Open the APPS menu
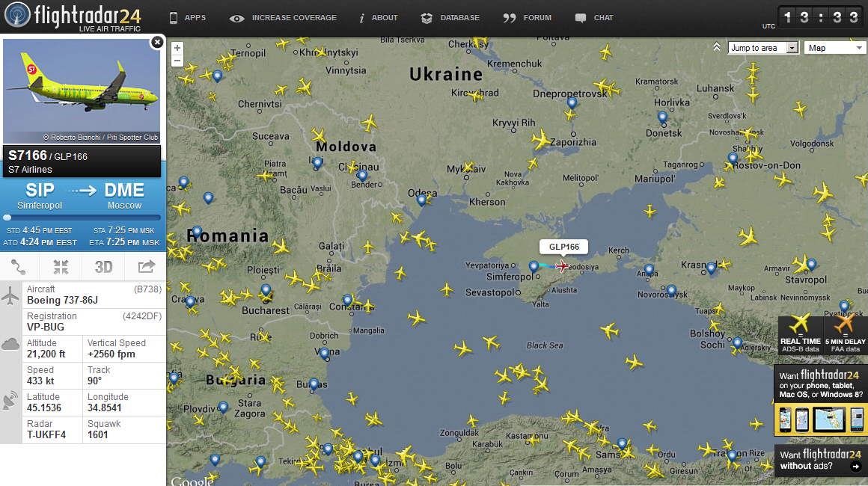Image resolution: width=868 pixels, height=486 pixels. [188, 18]
